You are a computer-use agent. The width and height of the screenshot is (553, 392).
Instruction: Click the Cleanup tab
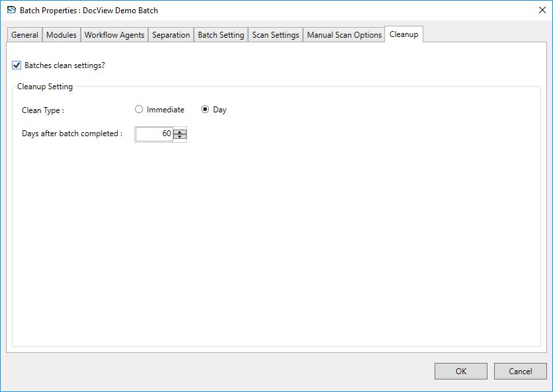pyautogui.click(x=404, y=34)
